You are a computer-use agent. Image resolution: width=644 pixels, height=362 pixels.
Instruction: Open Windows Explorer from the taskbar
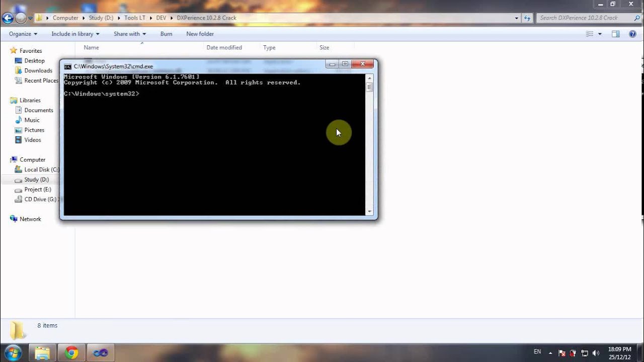click(x=42, y=352)
